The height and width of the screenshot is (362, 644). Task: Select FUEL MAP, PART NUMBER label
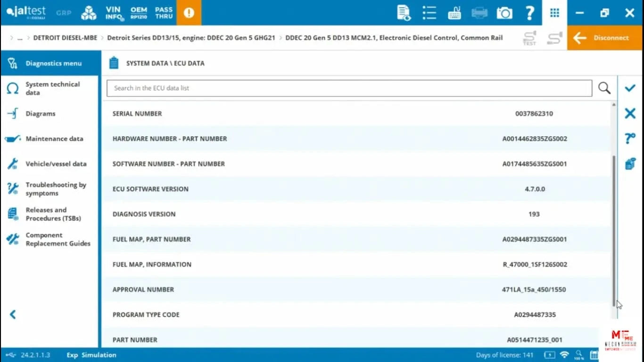(x=152, y=239)
